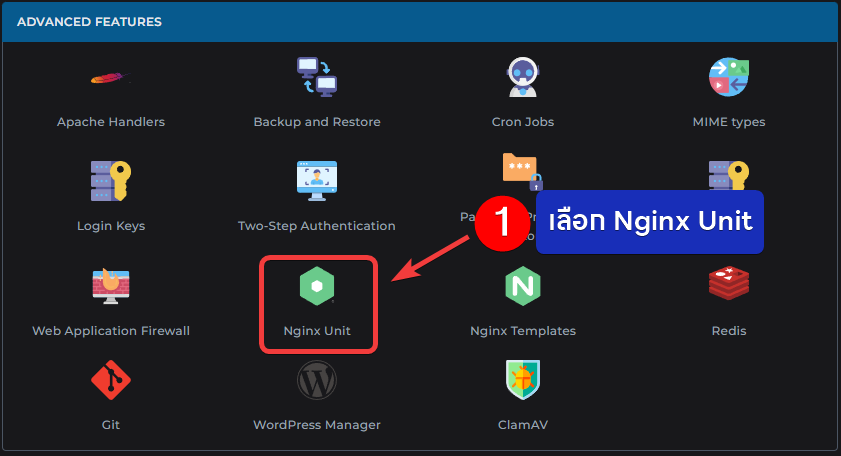
Task: Select the green Nginx Unit hexagon icon
Action: point(317,285)
